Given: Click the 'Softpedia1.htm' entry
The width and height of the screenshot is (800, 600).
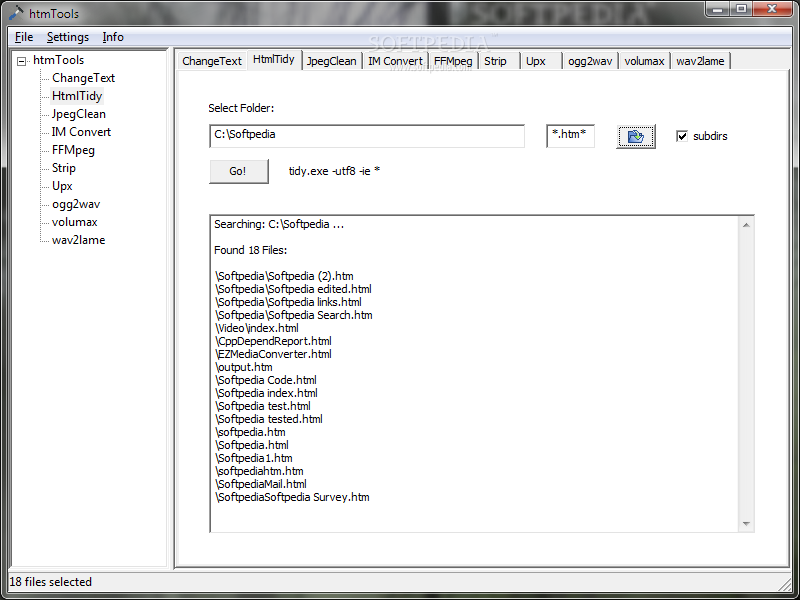Looking at the screenshot, I should click(x=254, y=458).
